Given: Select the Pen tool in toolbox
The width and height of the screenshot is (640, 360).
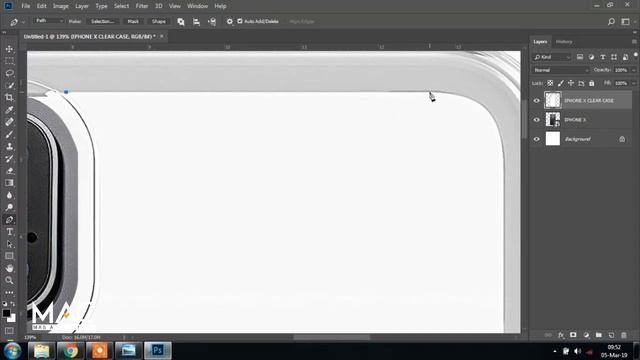Looking at the screenshot, I should [x=9, y=220].
